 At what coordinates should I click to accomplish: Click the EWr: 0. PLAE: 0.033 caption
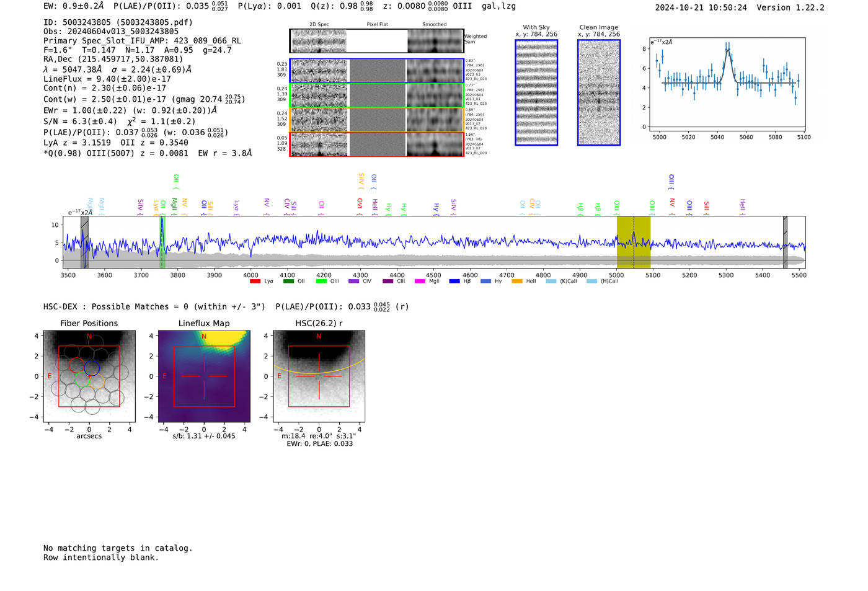point(319,444)
